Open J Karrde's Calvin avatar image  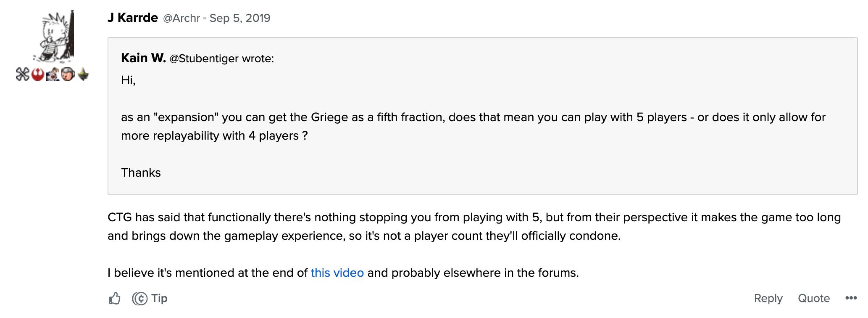pyautogui.click(x=57, y=37)
